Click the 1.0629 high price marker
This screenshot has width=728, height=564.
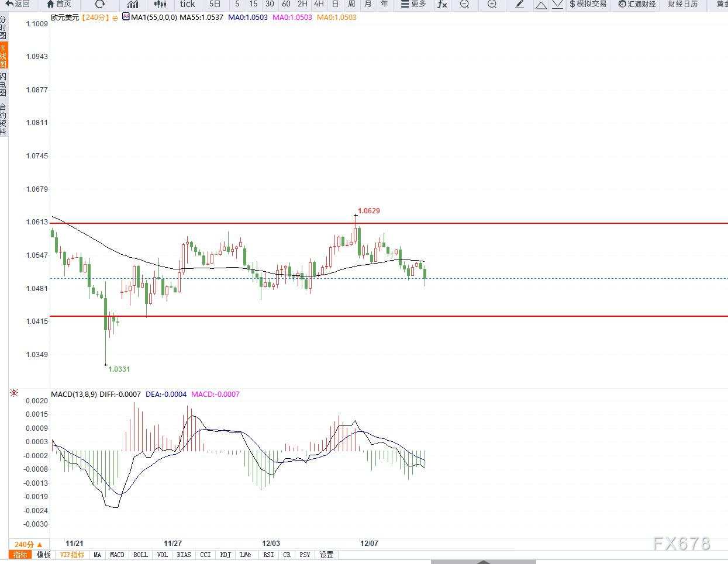(x=369, y=211)
